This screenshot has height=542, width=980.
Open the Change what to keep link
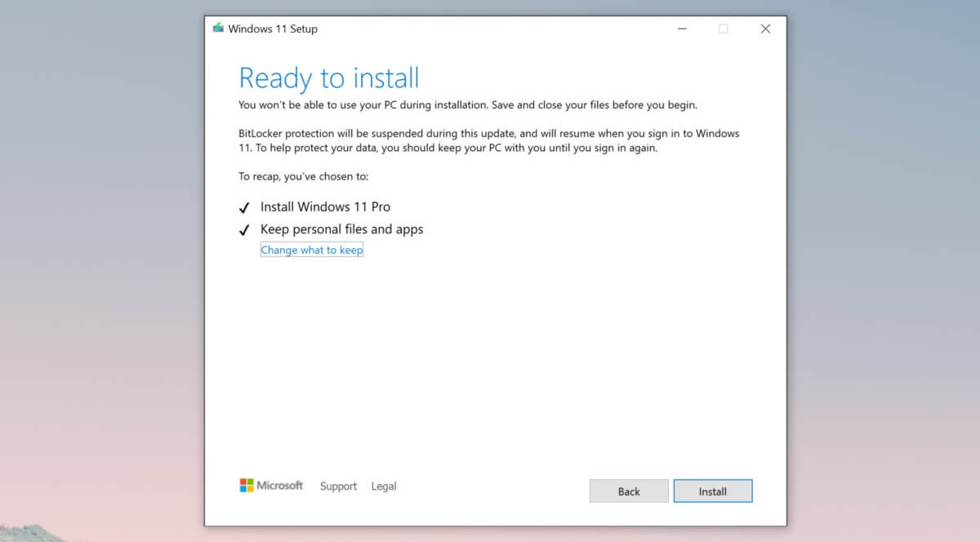pyautogui.click(x=312, y=250)
